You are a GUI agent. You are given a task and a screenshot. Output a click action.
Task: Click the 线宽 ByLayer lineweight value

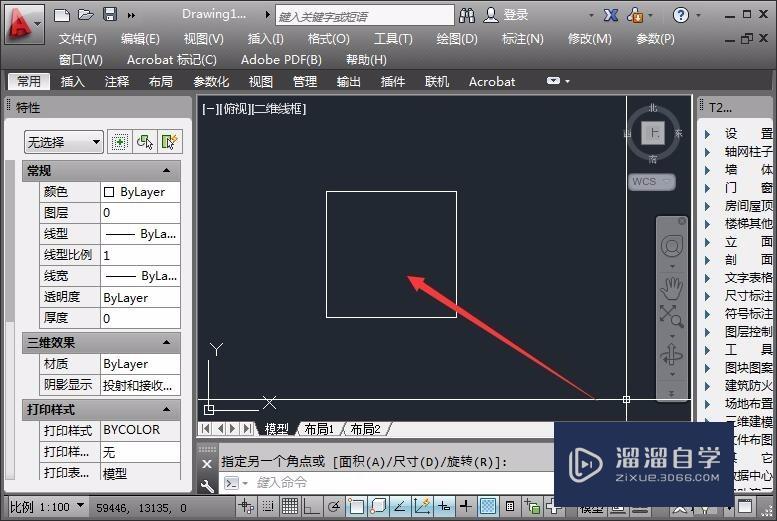click(x=140, y=276)
